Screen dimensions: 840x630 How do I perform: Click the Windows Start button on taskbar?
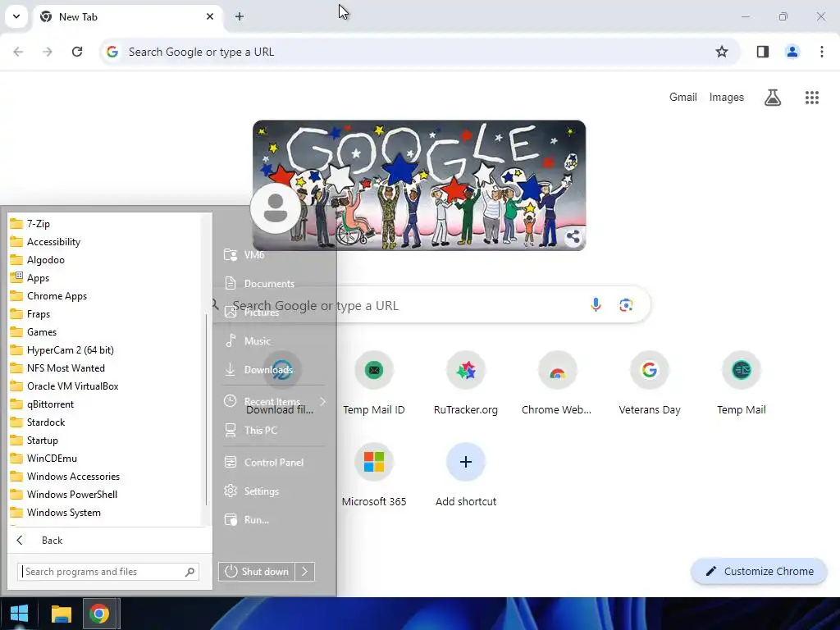tap(20, 614)
